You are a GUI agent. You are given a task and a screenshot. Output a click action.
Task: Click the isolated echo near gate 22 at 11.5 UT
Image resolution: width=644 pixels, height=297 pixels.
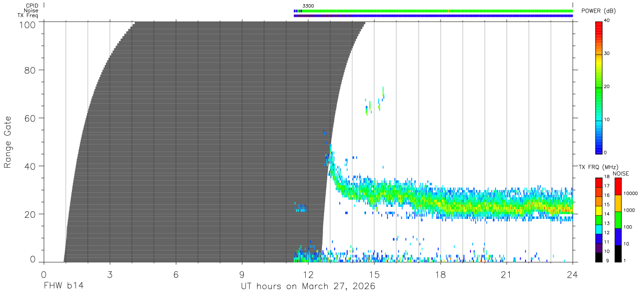[300, 207]
